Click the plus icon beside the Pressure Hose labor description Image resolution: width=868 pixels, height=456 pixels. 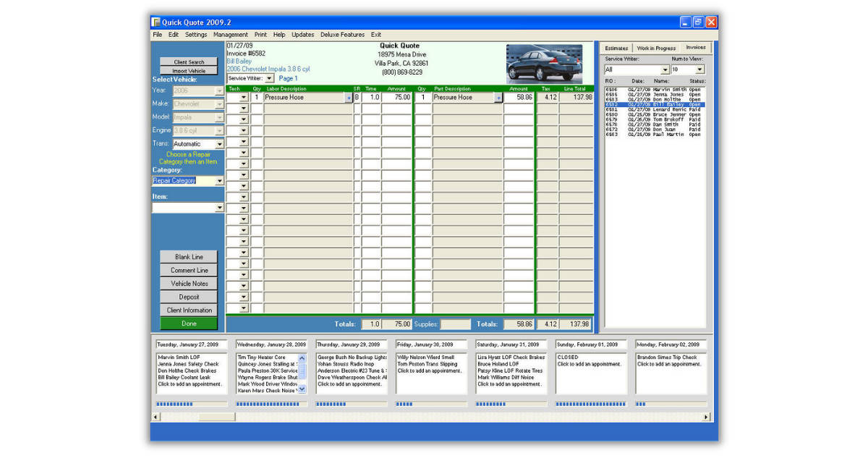(x=349, y=96)
